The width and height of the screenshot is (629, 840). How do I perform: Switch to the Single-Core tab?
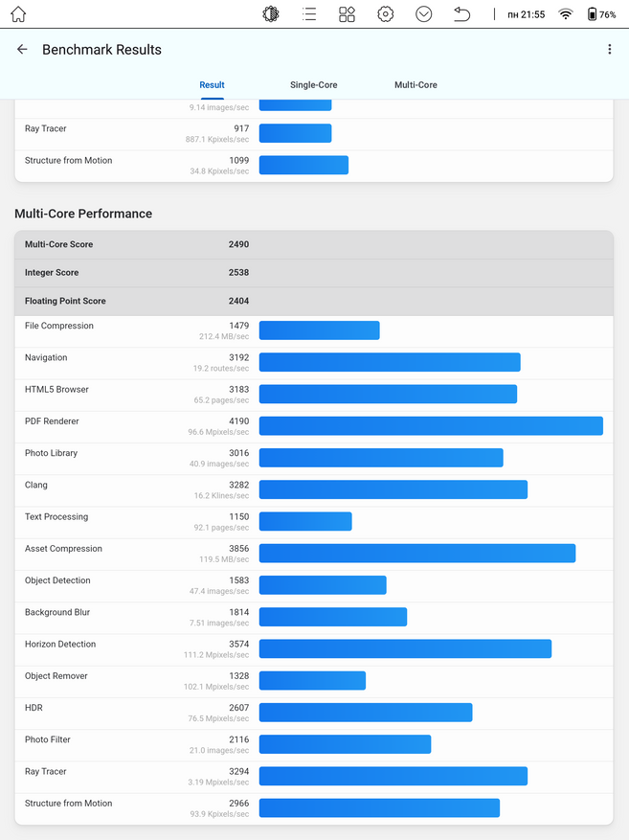point(314,84)
